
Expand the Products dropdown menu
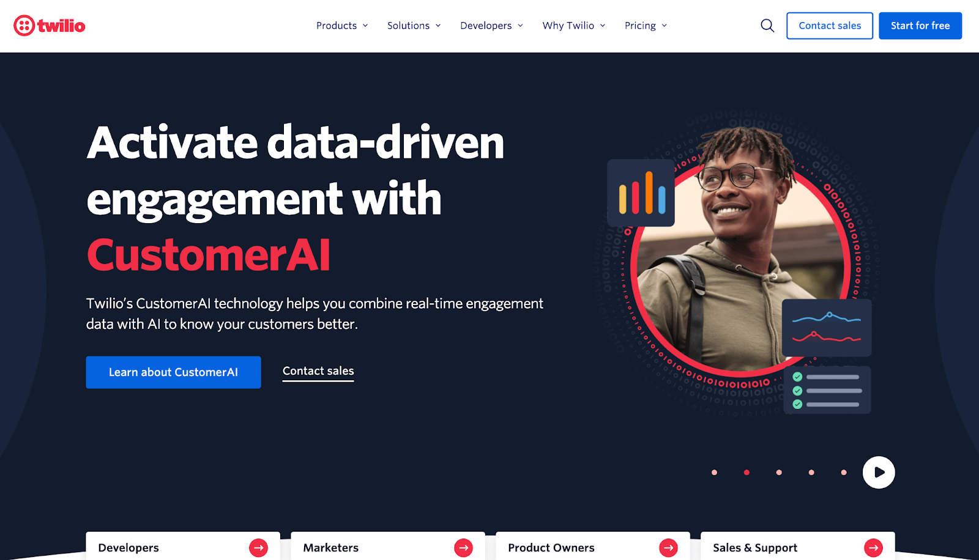pos(342,26)
